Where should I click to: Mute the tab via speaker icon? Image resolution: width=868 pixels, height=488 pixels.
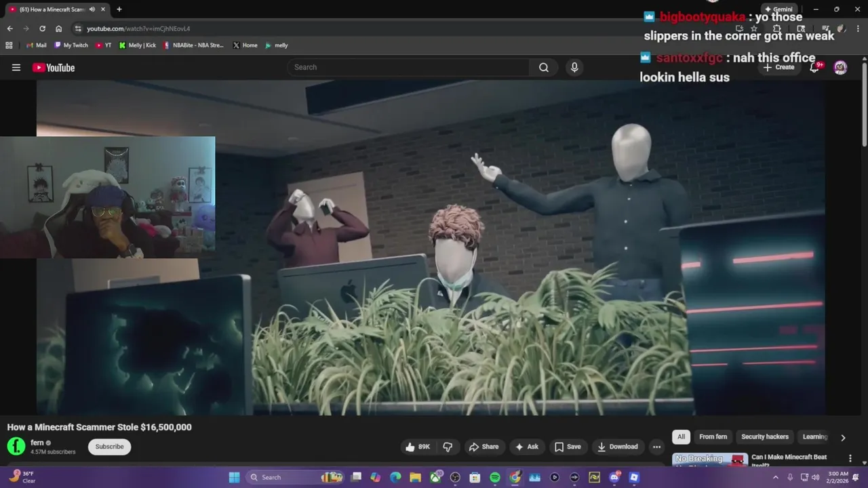(x=92, y=9)
